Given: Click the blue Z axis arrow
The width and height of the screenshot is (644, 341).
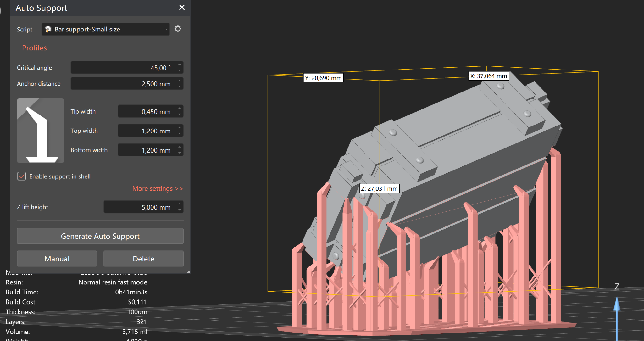Looking at the screenshot, I should click(617, 305).
